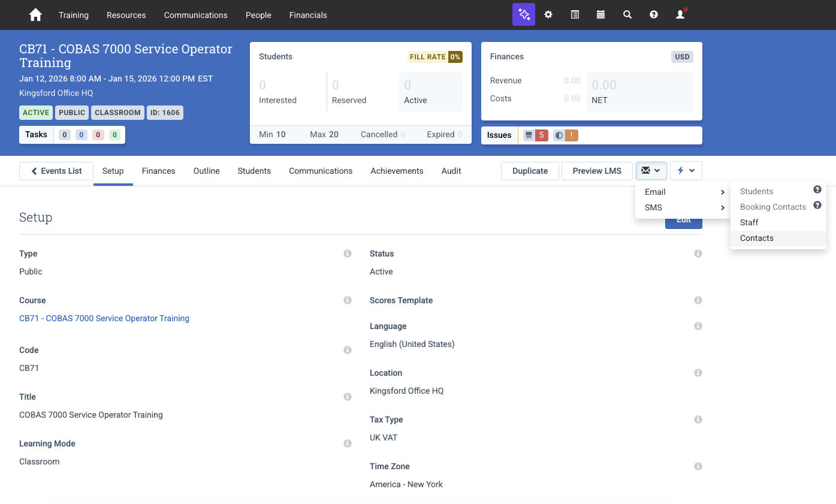Click the half-circle warning issue badge
The width and height of the screenshot is (836, 504).
(x=565, y=135)
